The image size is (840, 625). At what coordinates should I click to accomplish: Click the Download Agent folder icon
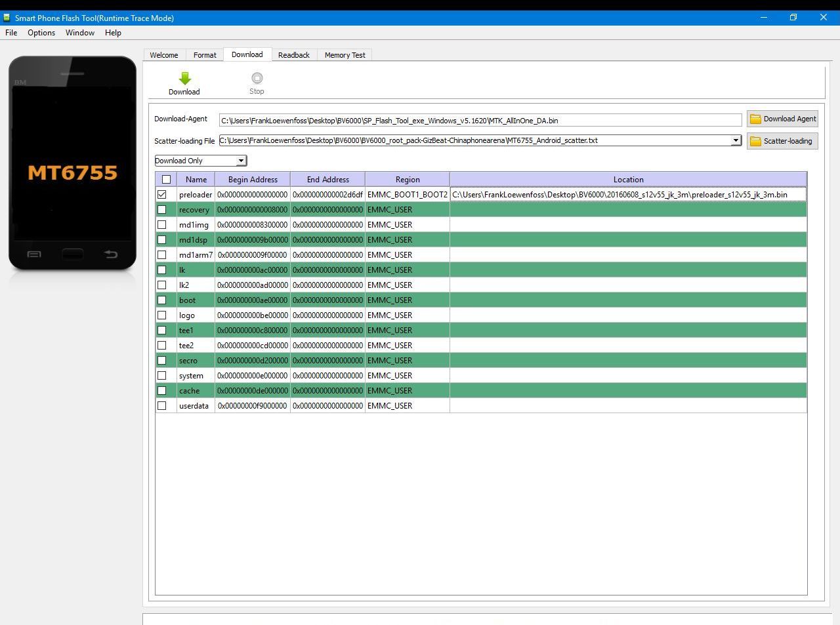click(755, 119)
